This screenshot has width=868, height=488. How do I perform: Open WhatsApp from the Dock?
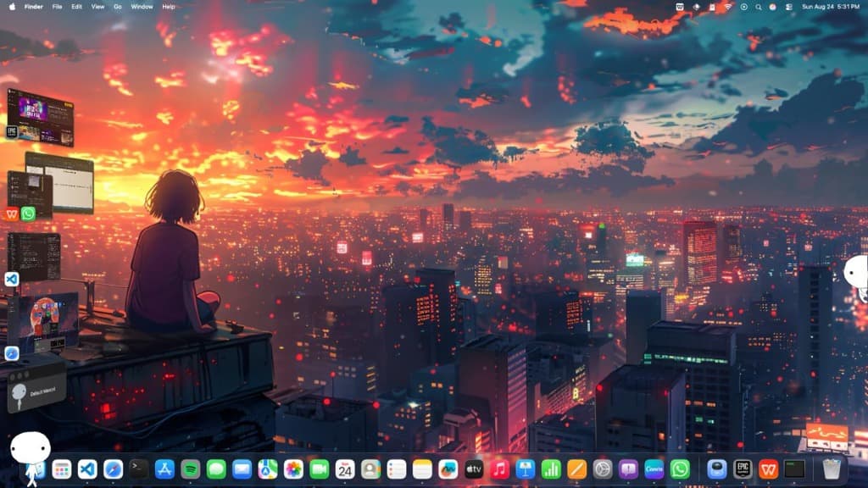680,469
